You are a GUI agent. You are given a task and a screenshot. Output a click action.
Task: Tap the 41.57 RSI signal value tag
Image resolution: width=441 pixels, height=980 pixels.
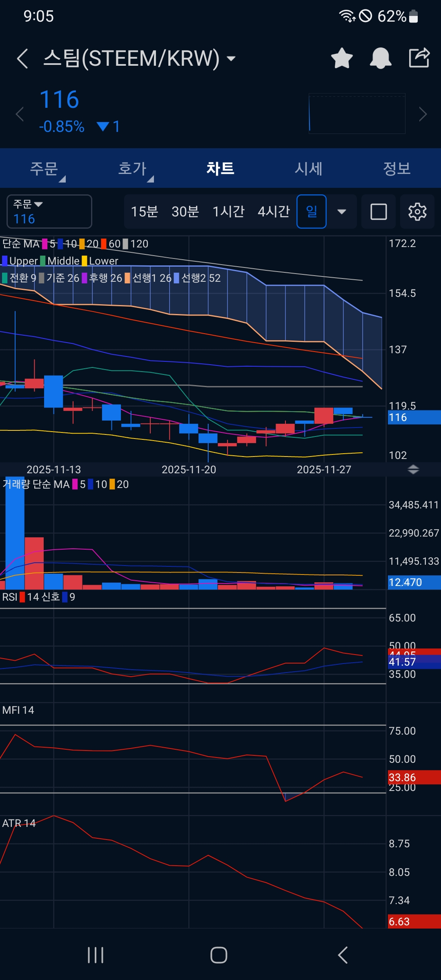(414, 662)
